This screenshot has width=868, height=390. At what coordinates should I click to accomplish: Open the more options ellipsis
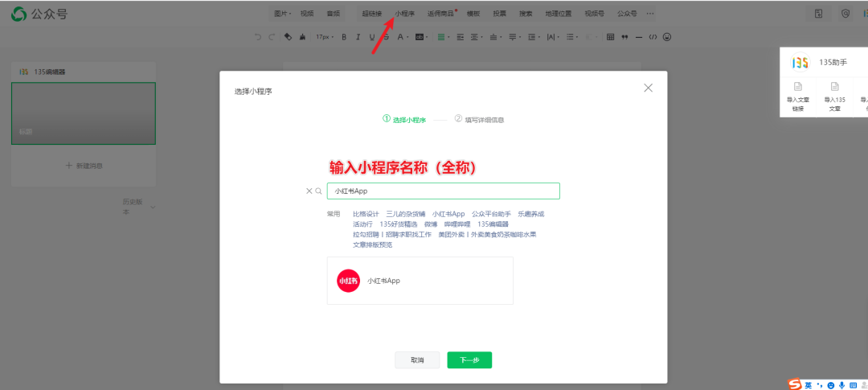[650, 14]
